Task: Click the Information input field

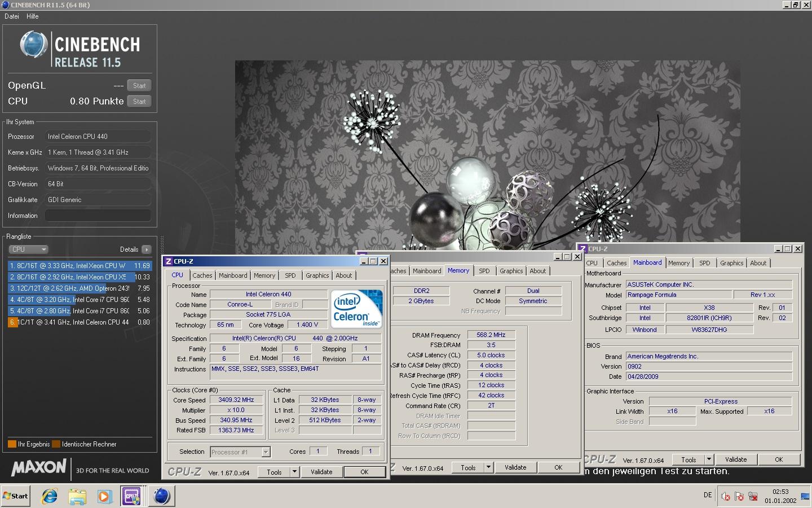Action: tap(98, 216)
